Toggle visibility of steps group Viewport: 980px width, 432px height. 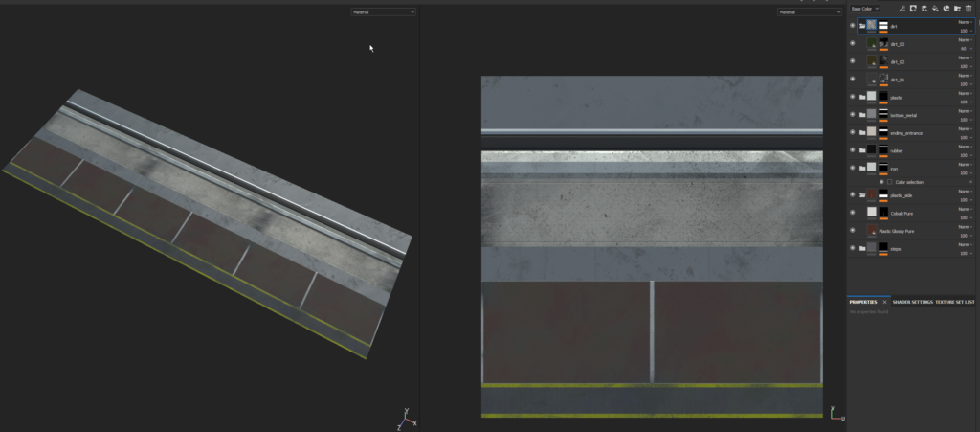(852, 248)
